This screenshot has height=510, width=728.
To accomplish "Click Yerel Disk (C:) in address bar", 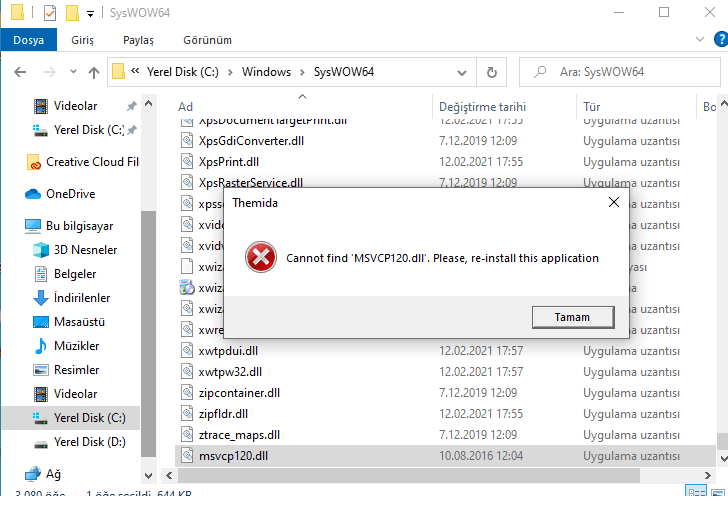I will [x=182, y=72].
